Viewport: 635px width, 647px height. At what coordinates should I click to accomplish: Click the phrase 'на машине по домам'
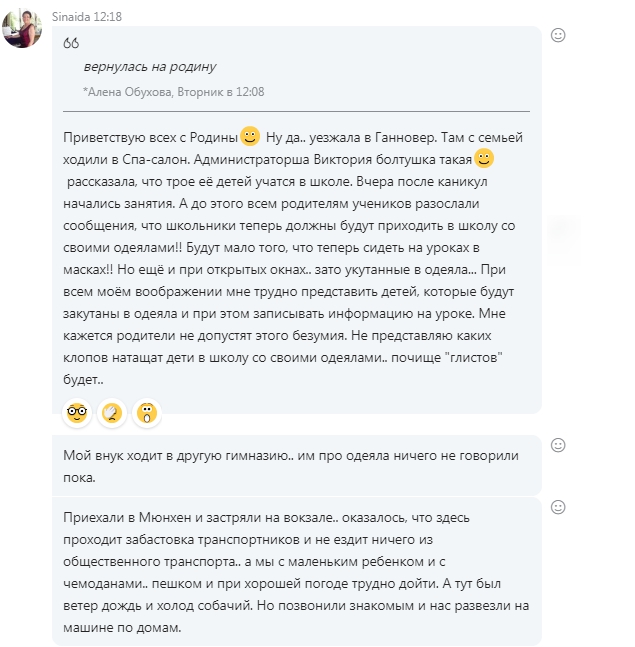[x=119, y=627]
